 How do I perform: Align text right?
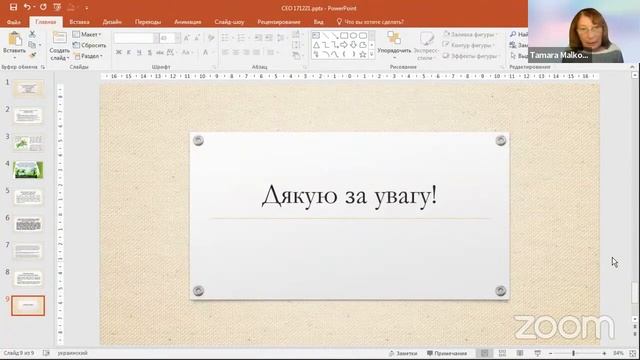pos(246,52)
